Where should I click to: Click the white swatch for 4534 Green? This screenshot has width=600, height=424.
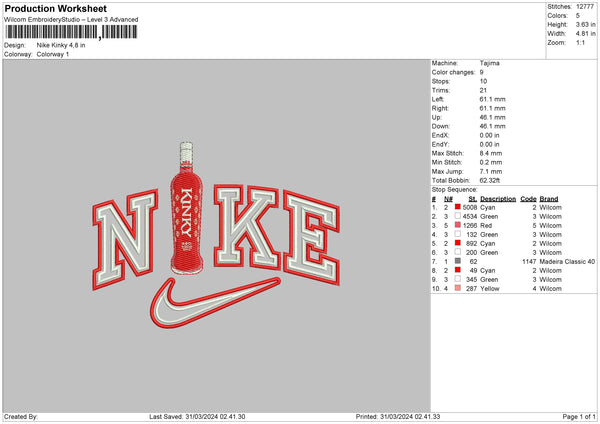point(457,216)
